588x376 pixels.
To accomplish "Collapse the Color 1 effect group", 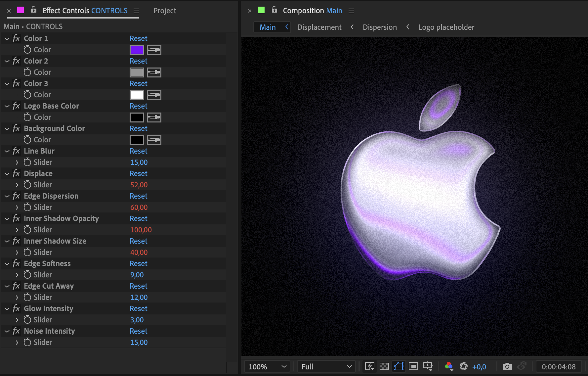I will 7,39.
